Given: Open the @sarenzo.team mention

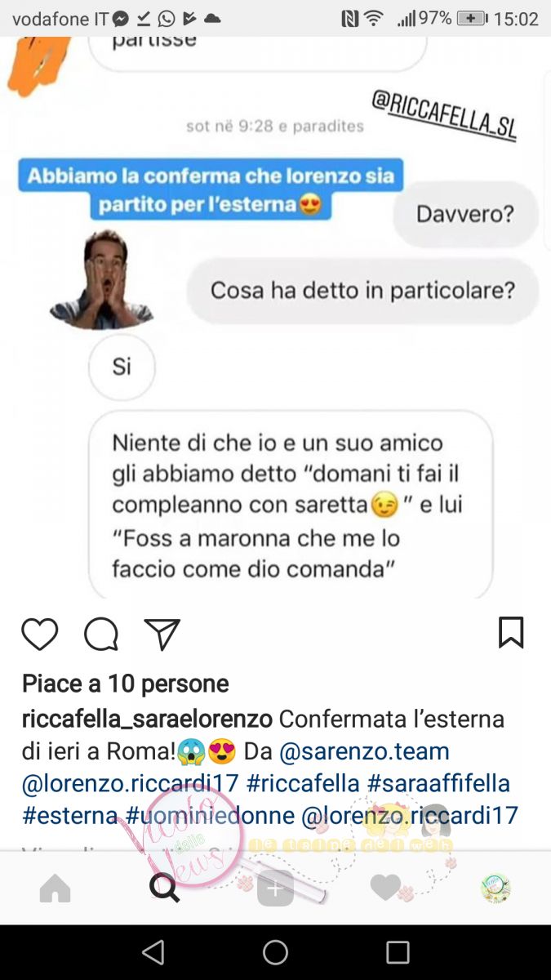Looking at the screenshot, I should [364, 751].
